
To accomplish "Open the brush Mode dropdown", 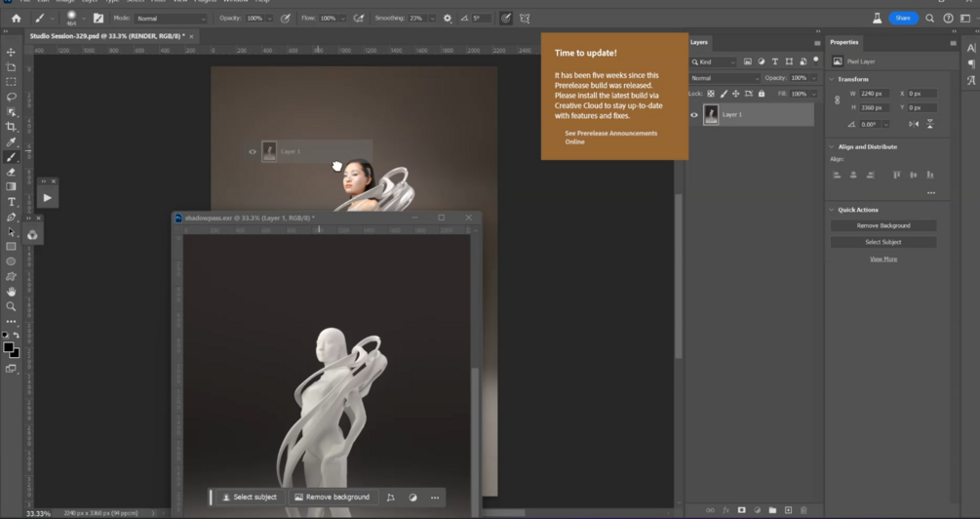I will pos(172,19).
